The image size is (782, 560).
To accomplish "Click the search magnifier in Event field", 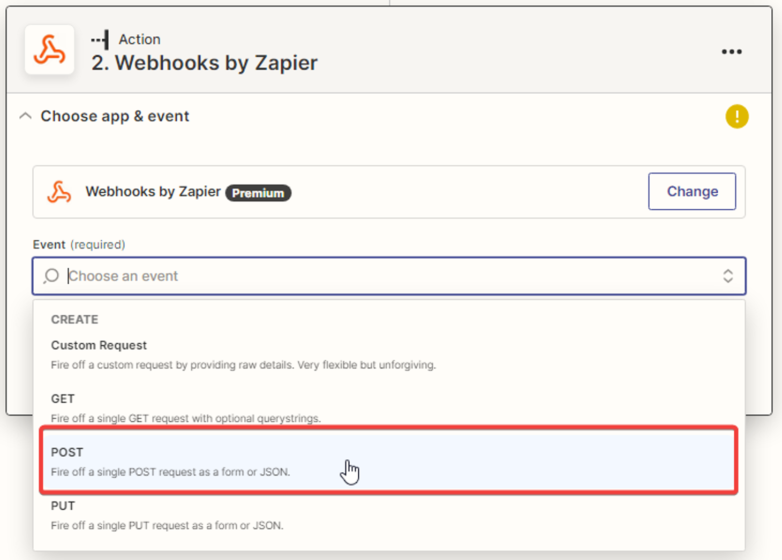I will point(51,276).
